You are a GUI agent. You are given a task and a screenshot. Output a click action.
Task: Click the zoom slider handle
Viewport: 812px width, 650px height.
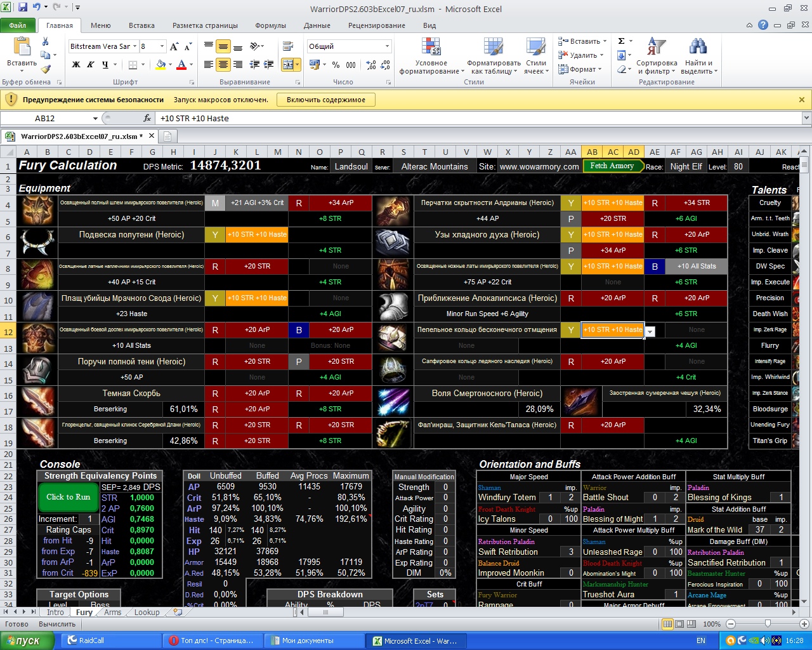pos(768,624)
